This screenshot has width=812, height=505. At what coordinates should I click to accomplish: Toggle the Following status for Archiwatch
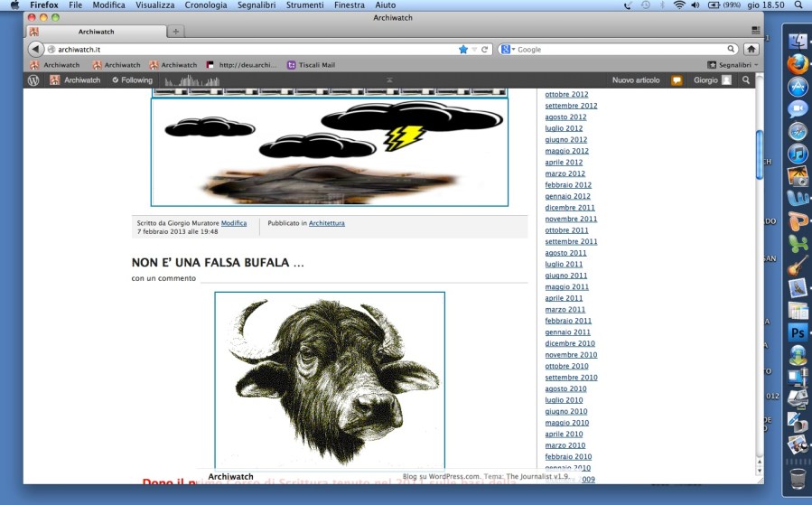pos(132,80)
